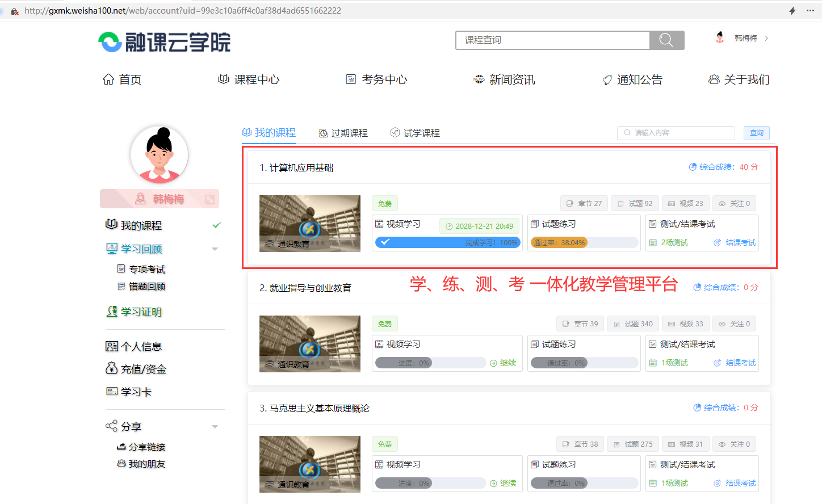Open the 韩梅梅 account menu chevron

[x=766, y=37]
